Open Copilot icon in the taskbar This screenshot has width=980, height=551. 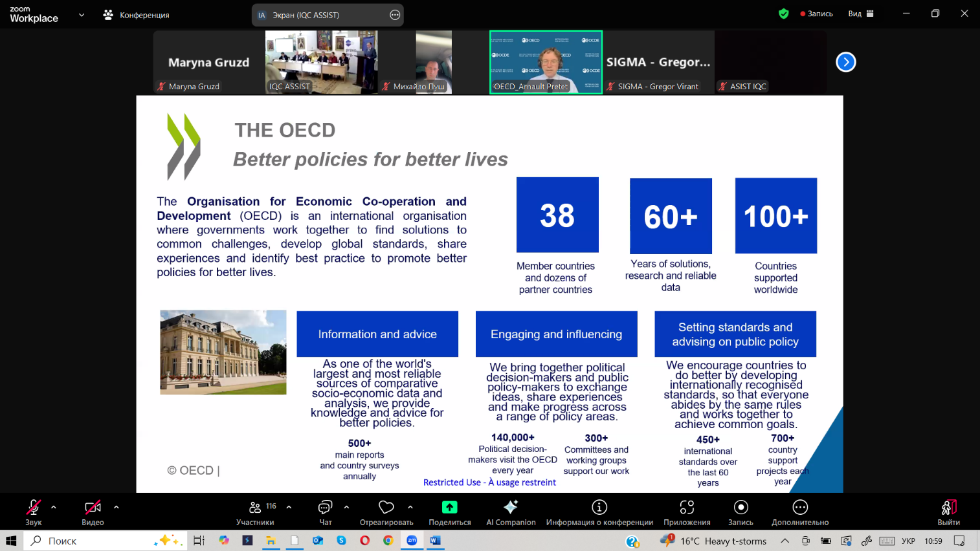point(224,541)
